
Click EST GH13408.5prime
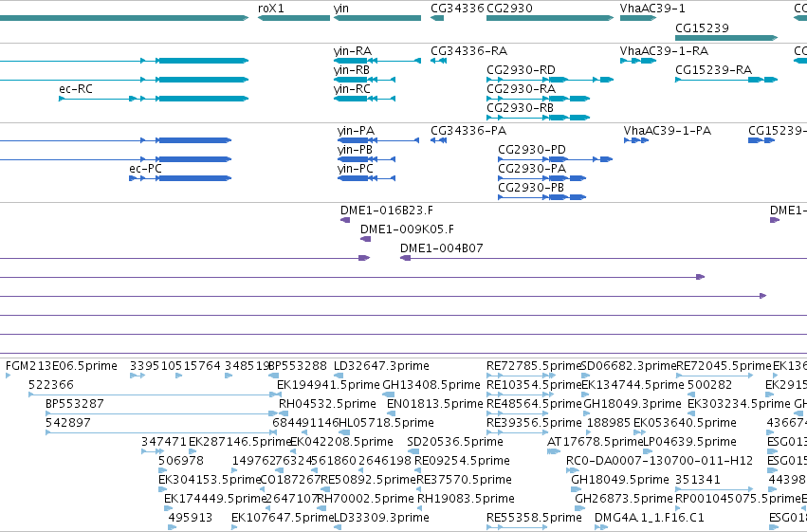[389, 394]
